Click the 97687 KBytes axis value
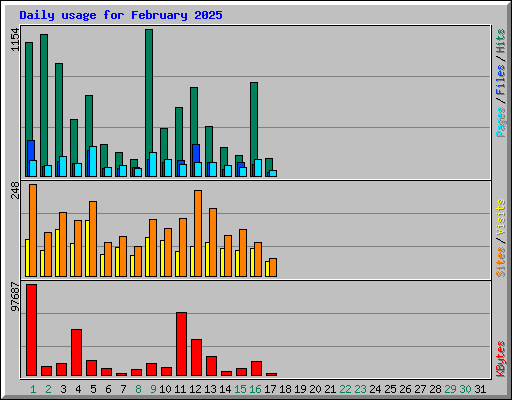The width and height of the screenshot is (512, 400). coord(15,297)
